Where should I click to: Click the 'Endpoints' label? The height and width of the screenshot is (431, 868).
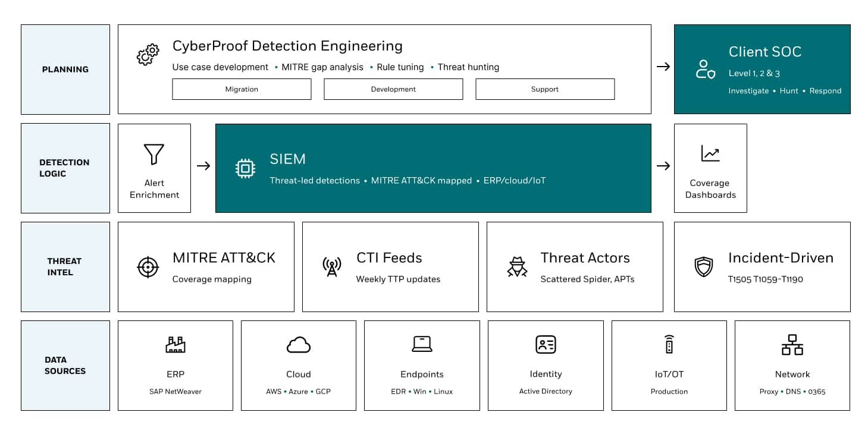coord(422,374)
